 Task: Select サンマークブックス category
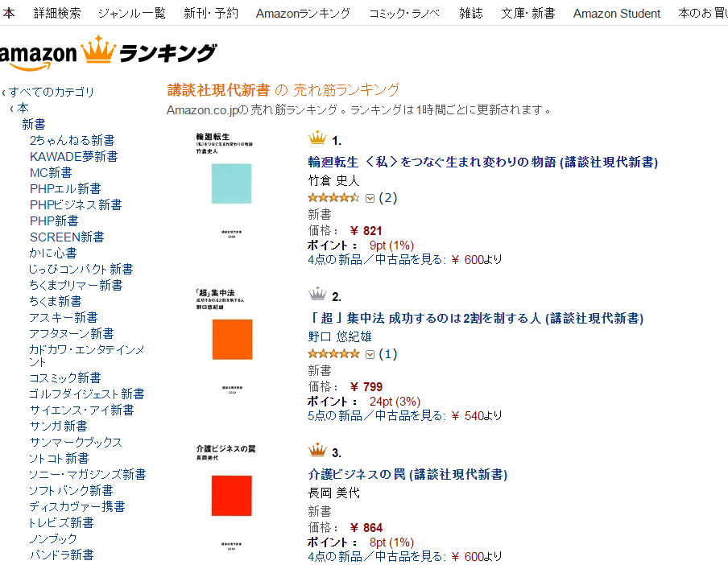pyautogui.click(x=77, y=442)
